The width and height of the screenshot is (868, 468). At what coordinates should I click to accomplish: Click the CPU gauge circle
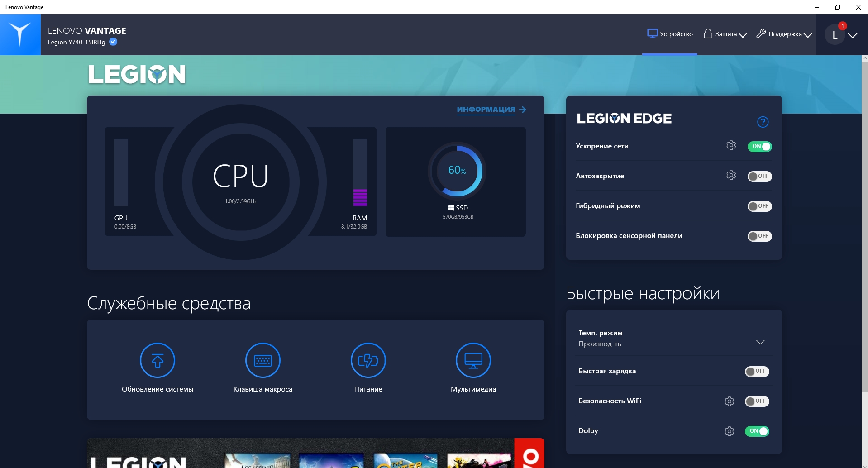point(241,182)
